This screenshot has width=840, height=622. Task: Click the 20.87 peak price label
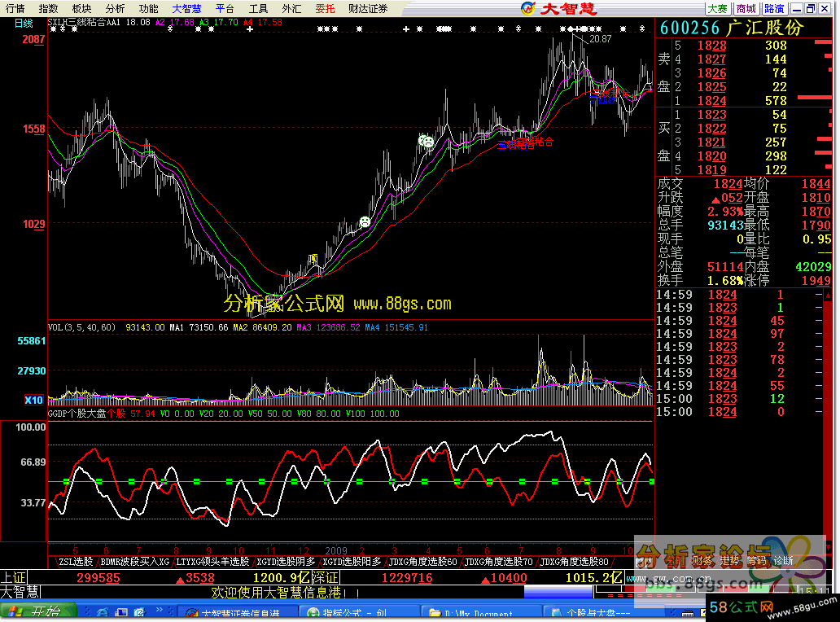601,39
